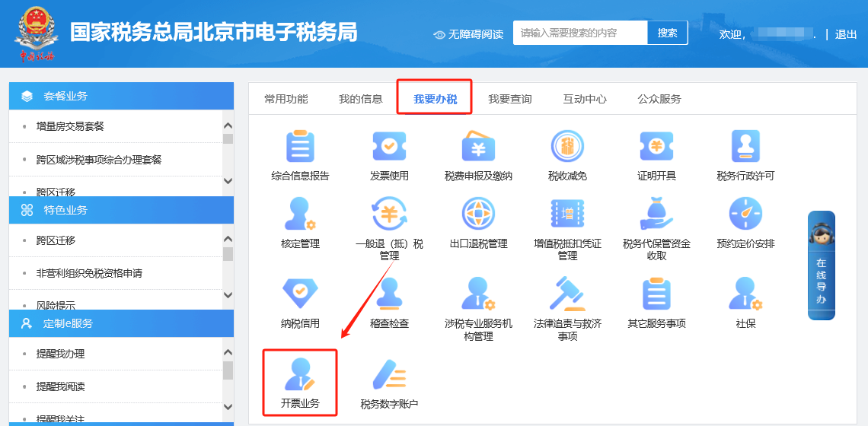
Task: Click scroll-down arrow in 套餐业务 list
Action: click(228, 181)
